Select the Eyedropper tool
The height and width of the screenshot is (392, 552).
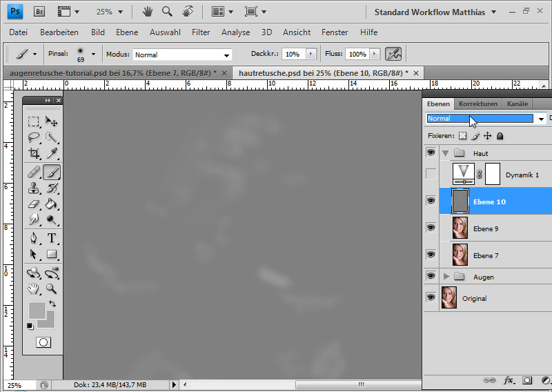pos(51,153)
